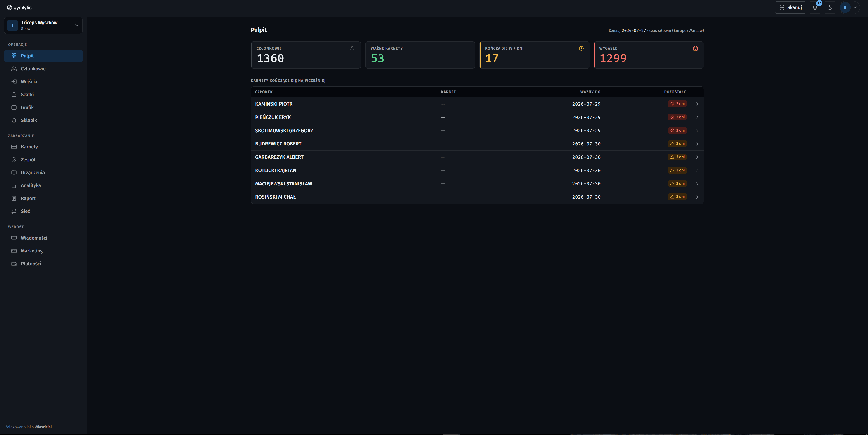Click the Marketing envelope icon
Viewport: 868px width, 435px height.
pos(14,251)
